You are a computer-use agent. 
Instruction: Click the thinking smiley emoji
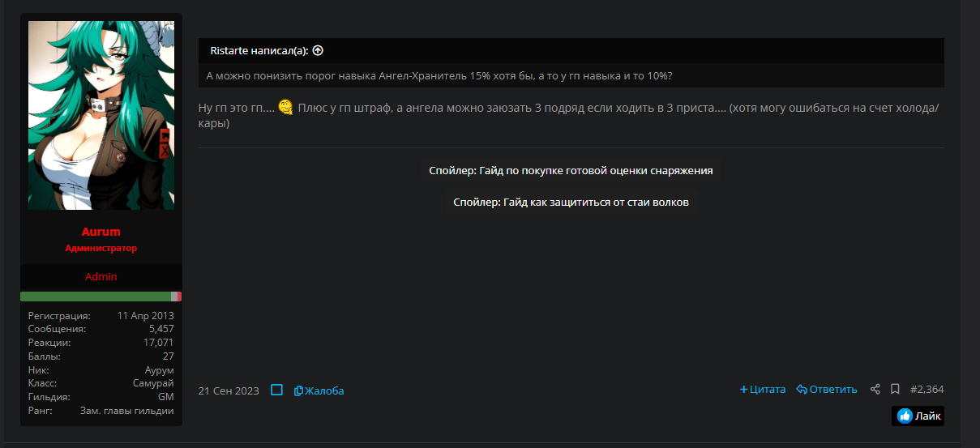(285, 108)
